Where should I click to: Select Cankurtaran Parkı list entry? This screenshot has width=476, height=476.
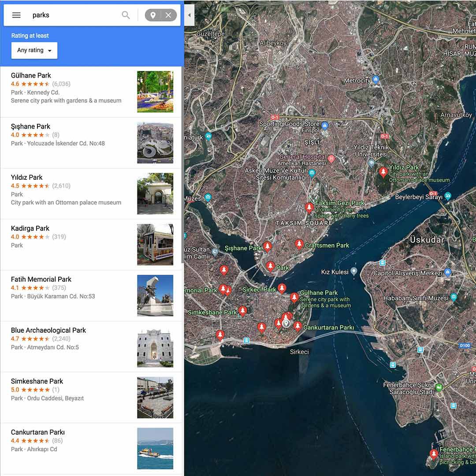(91, 449)
